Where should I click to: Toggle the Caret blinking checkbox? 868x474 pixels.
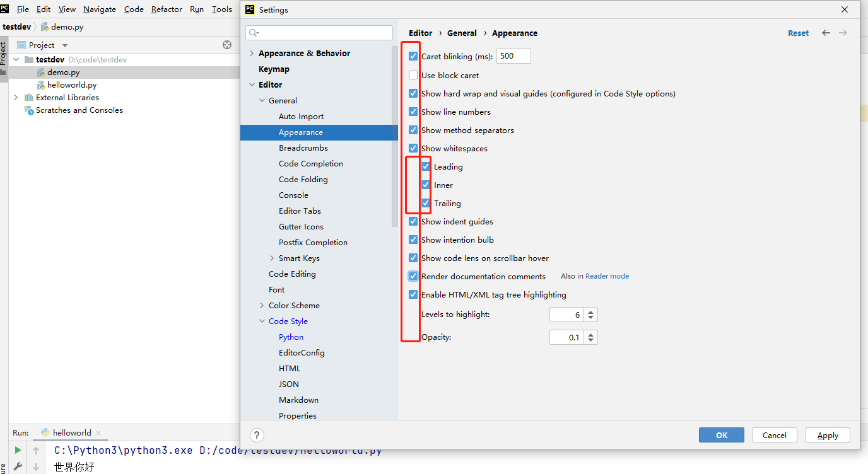coord(413,56)
